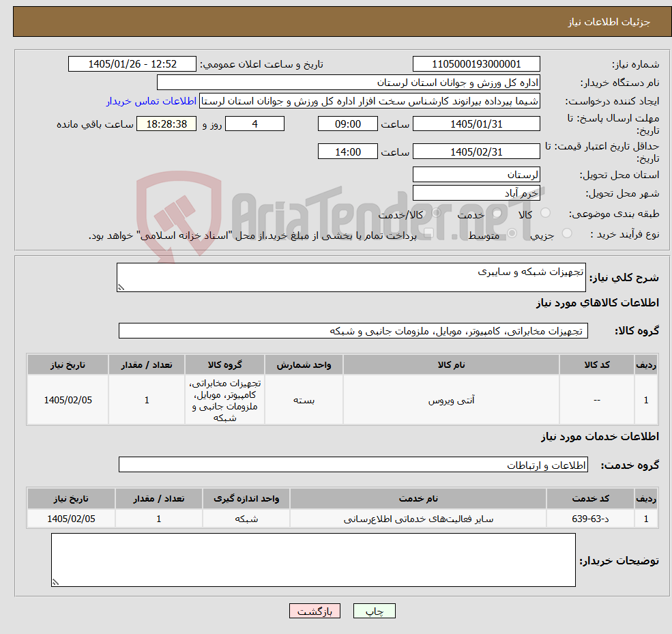
Task: Click the 09:00 deadline time field
Action: point(347,124)
